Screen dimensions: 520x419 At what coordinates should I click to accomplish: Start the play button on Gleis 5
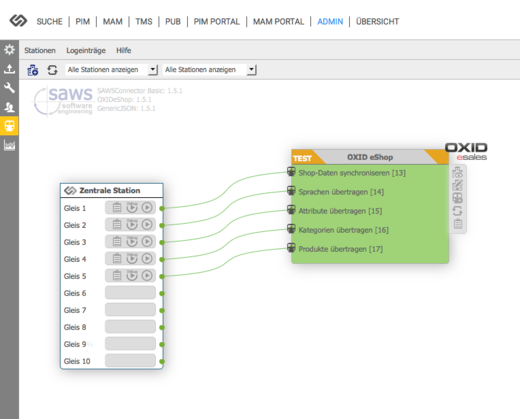[x=147, y=276]
